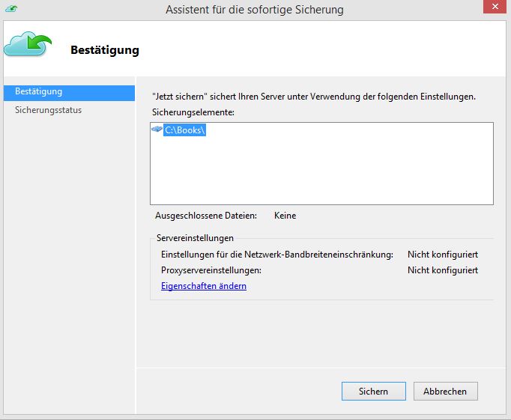Close the backup wizard window
This screenshot has width=511, height=420.
[495, 7]
